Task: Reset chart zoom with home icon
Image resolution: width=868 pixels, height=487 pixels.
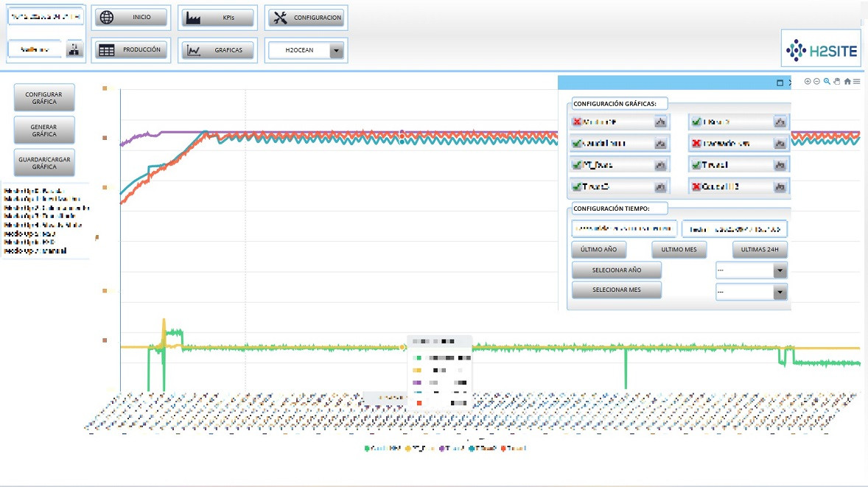Action: pyautogui.click(x=847, y=82)
